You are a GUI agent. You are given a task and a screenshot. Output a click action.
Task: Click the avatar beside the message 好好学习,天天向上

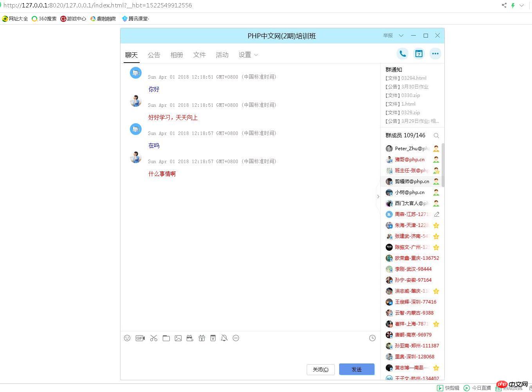136,101
